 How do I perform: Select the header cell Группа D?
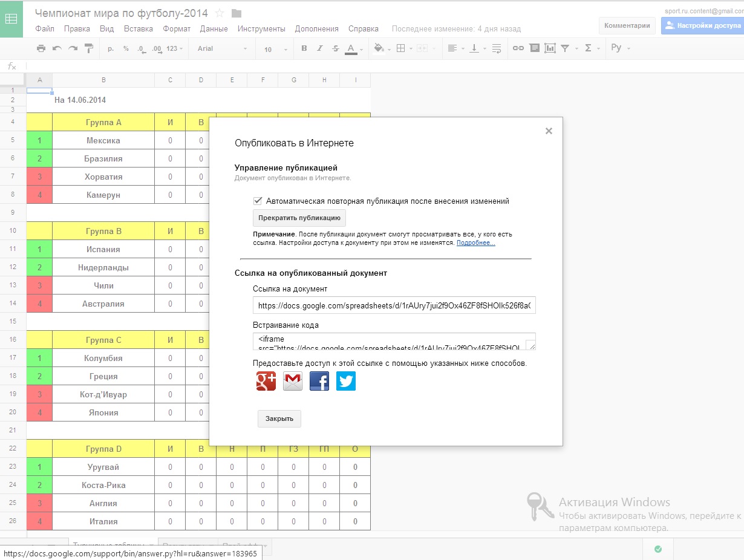(x=103, y=449)
